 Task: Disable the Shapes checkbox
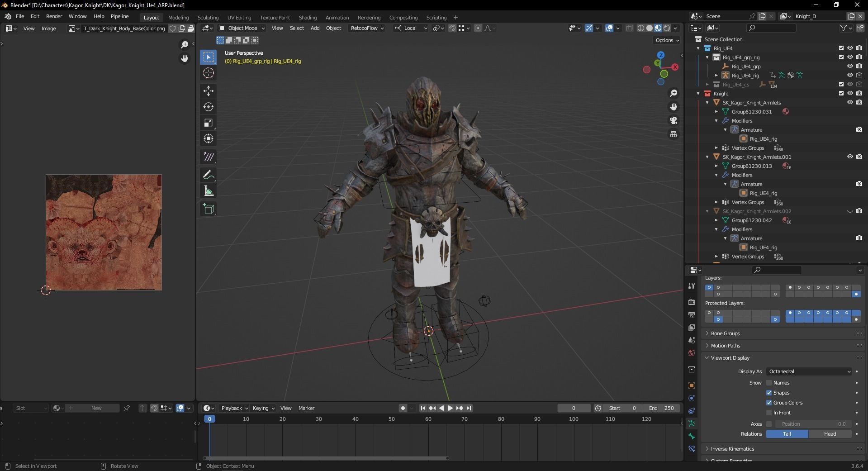(x=769, y=393)
